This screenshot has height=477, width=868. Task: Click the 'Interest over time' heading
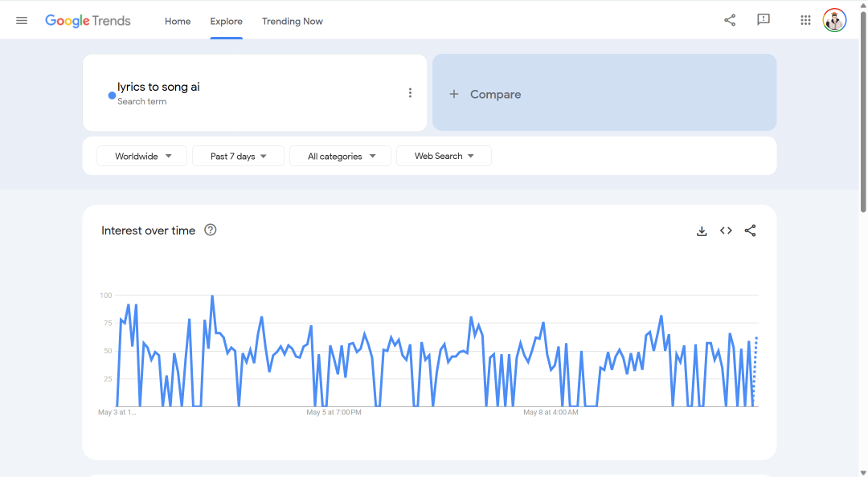(149, 230)
